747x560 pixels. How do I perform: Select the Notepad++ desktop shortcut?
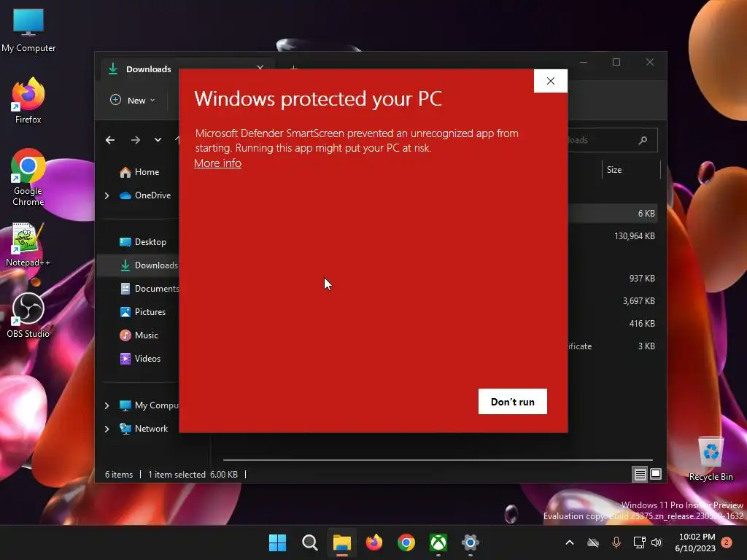pyautogui.click(x=28, y=245)
